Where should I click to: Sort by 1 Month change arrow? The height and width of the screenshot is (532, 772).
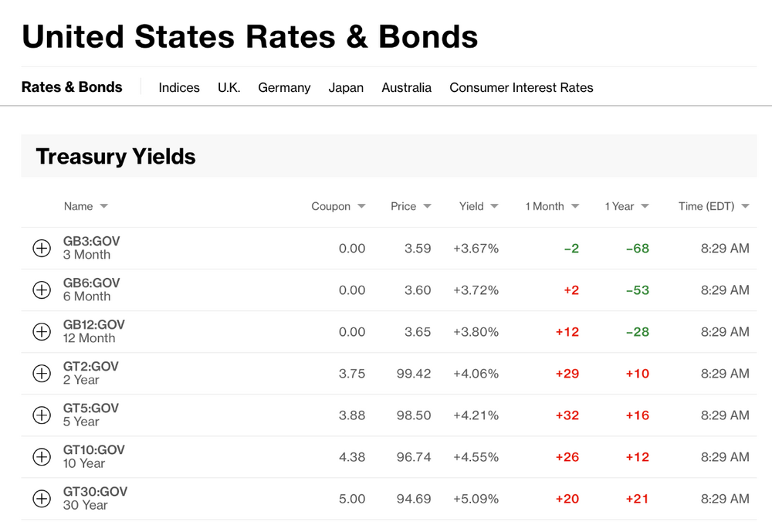pos(575,206)
